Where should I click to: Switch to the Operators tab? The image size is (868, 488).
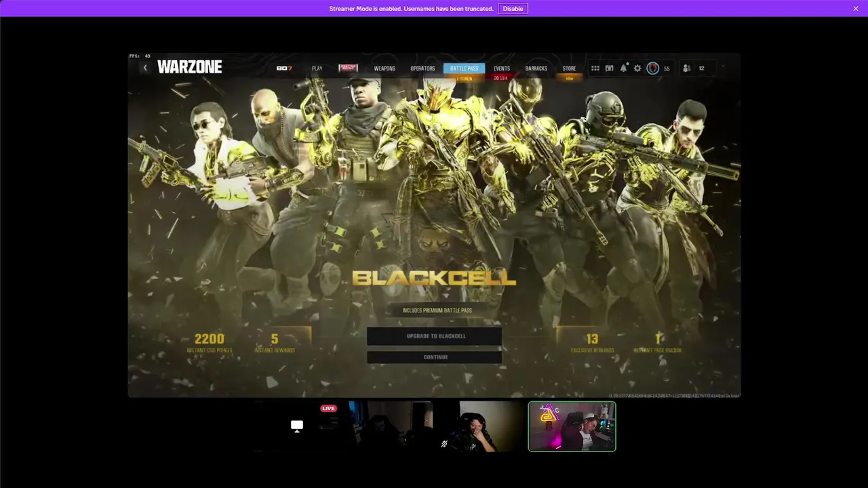[422, 68]
